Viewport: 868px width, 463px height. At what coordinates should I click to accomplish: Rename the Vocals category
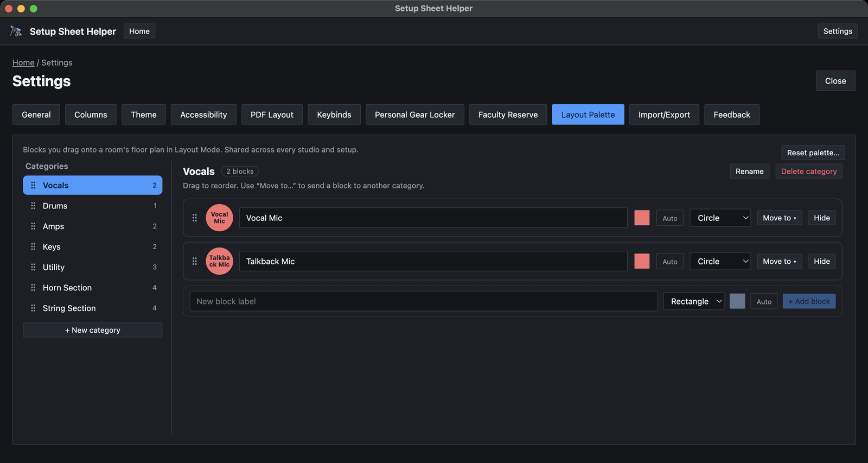[x=750, y=172]
